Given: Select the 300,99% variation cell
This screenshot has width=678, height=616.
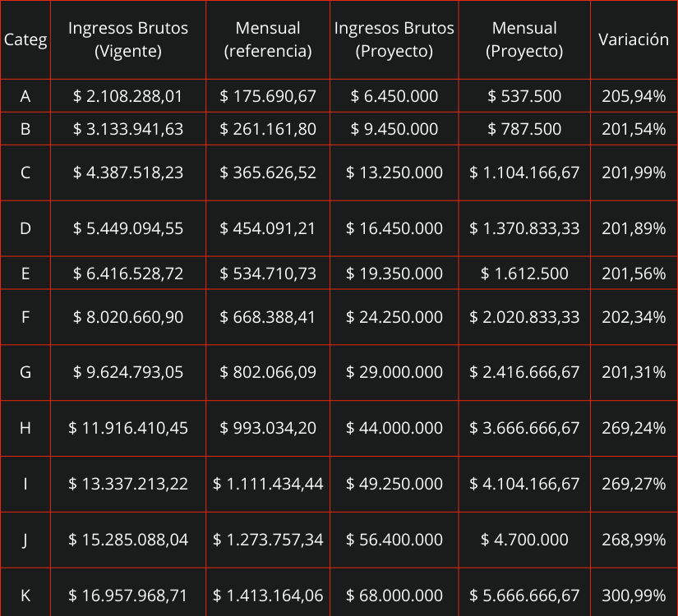Looking at the screenshot, I should pos(634,595).
